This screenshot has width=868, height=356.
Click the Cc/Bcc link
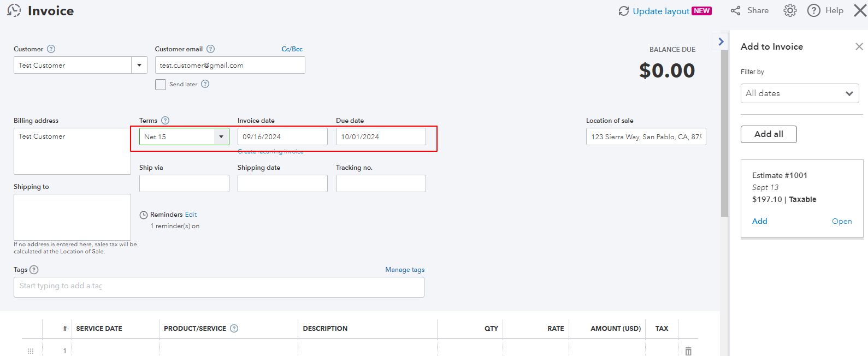pos(292,49)
